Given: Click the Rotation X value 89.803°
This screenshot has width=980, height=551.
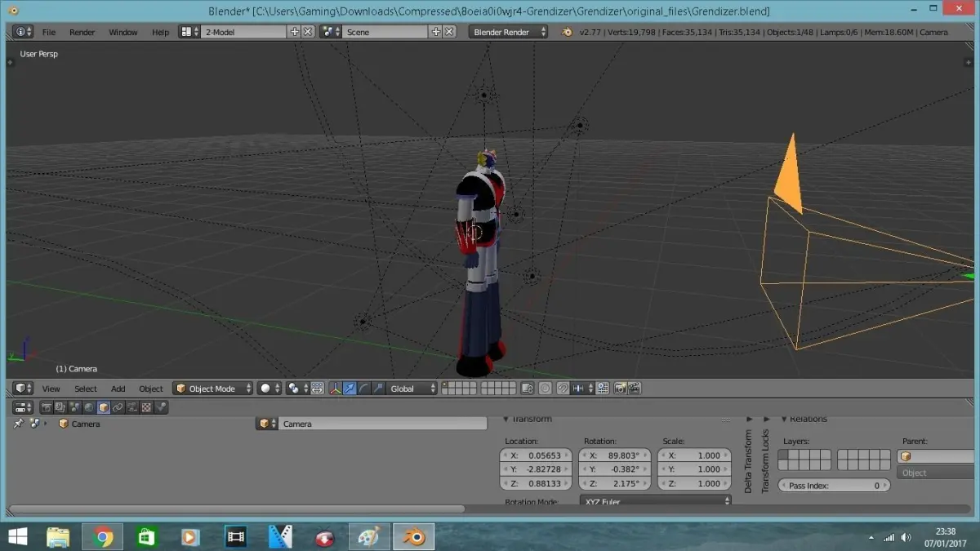Looking at the screenshot, I should click(615, 455).
